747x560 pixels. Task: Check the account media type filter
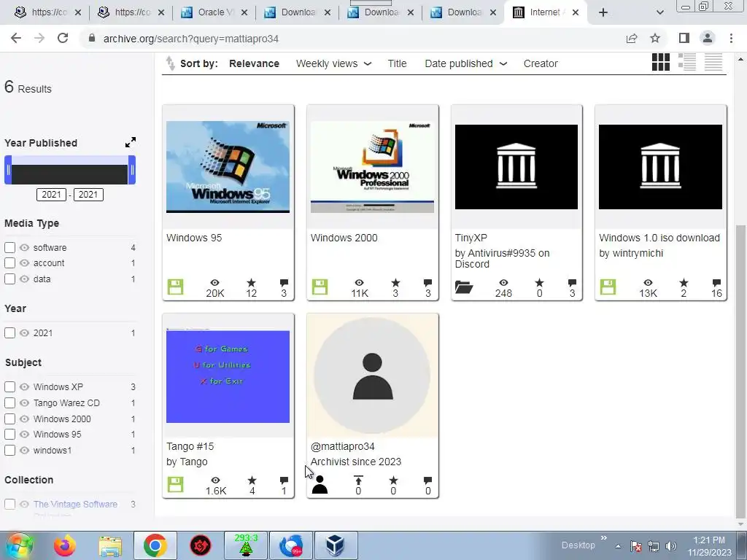click(9, 262)
